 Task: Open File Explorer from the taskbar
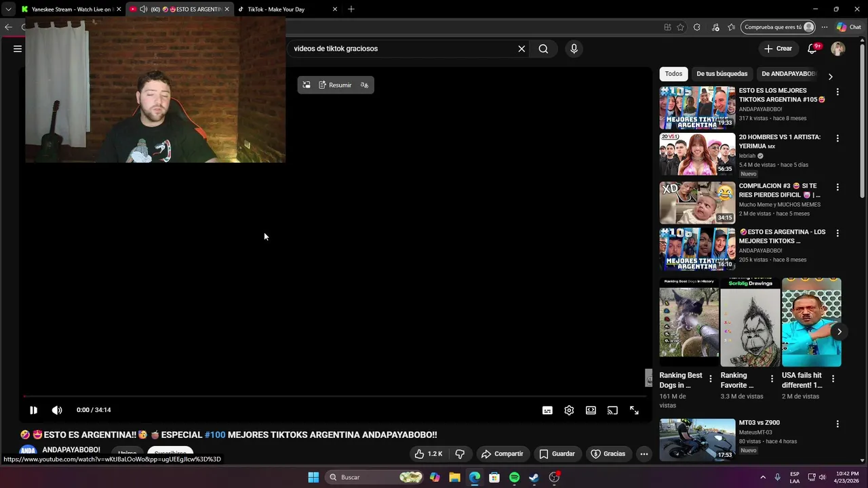pos(454,477)
